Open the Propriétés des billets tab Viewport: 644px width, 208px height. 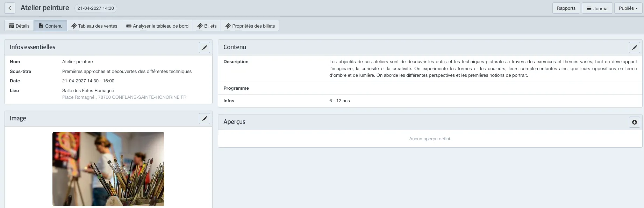250,26
